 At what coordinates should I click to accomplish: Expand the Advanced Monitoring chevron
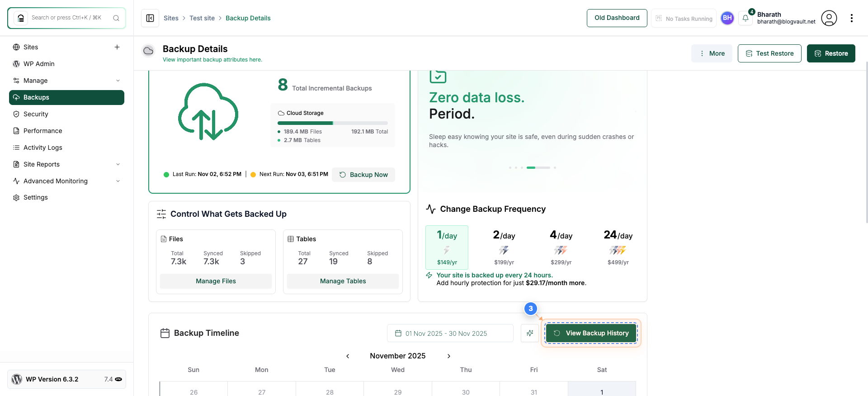coord(118,181)
